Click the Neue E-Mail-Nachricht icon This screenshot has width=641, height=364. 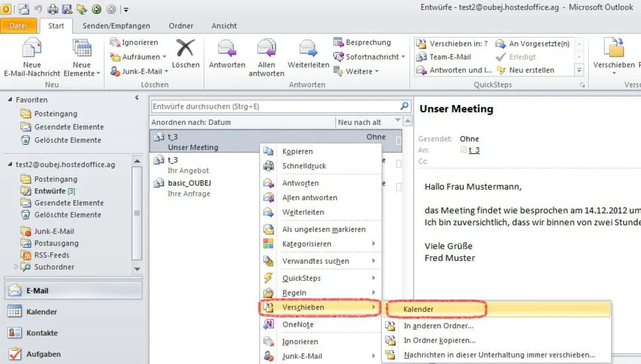(32, 48)
